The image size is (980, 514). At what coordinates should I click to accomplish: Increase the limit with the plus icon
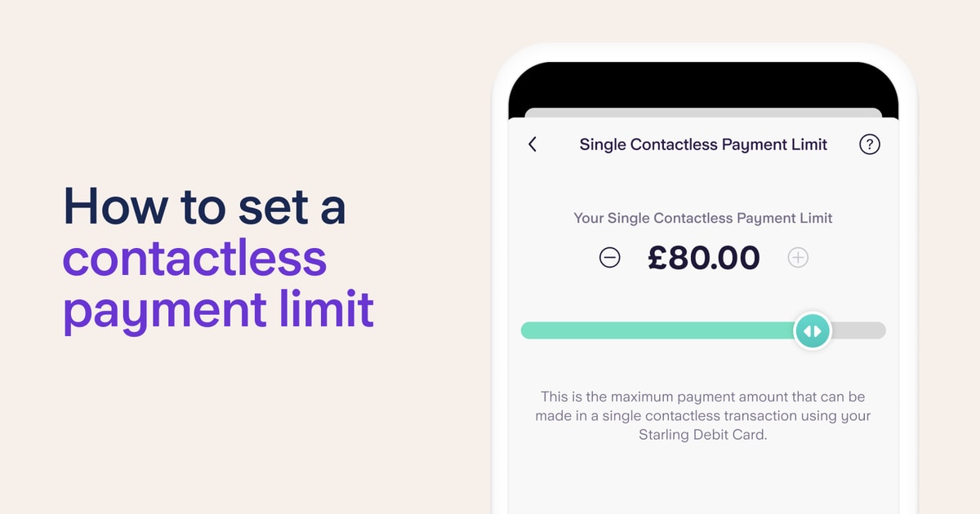tap(798, 258)
